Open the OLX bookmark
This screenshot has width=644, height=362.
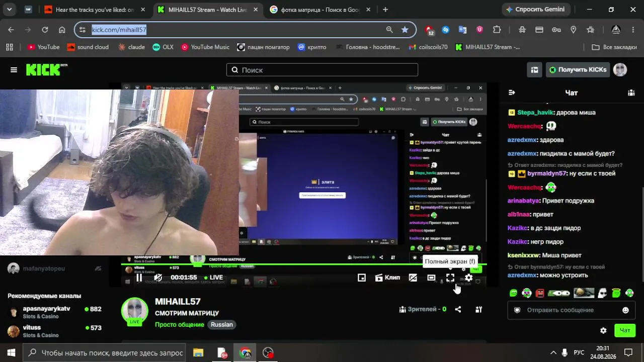click(163, 47)
